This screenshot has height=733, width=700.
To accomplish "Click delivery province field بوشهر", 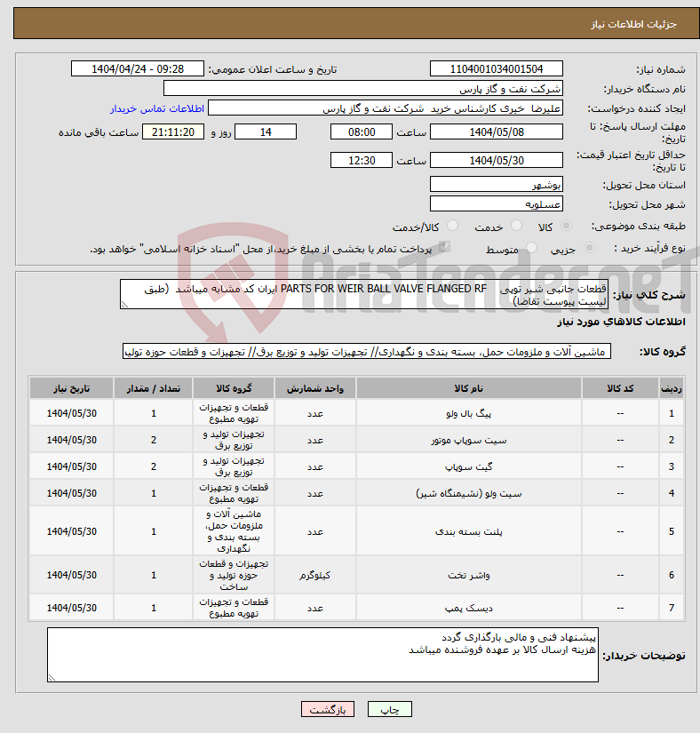I will click(497, 184).
